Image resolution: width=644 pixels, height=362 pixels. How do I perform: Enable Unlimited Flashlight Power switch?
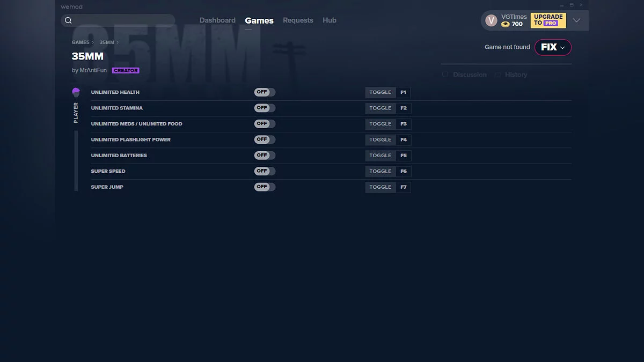tap(265, 139)
